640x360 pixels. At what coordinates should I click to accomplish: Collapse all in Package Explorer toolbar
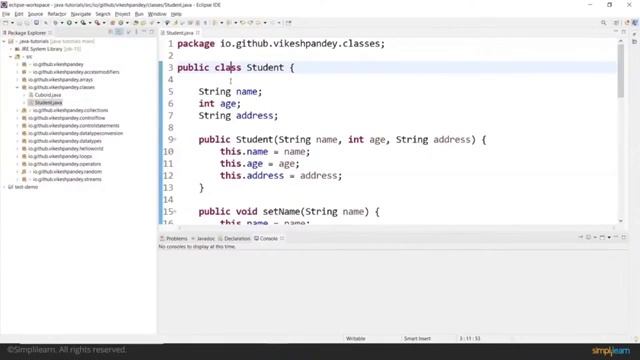tap(111, 32)
